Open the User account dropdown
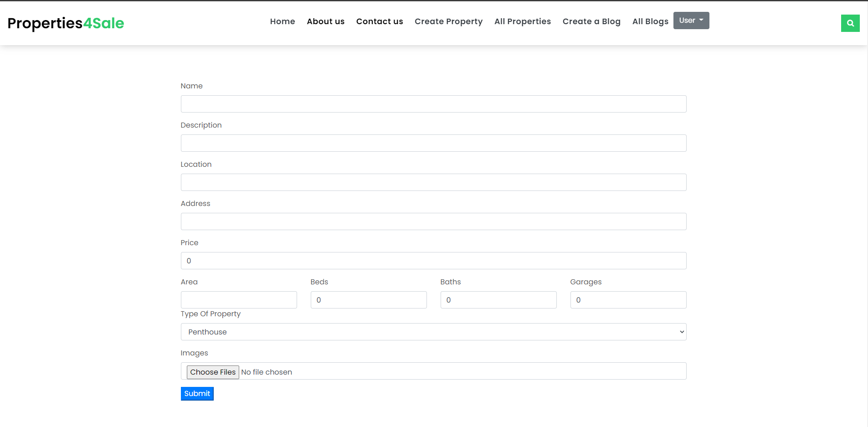The width and height of the screenshot is (868, 427). 691,20
